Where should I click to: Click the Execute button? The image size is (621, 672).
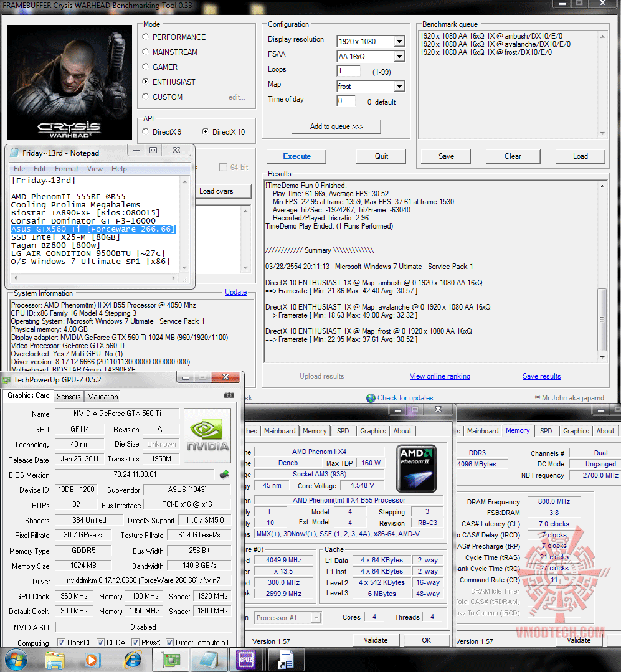coord(296,156)
